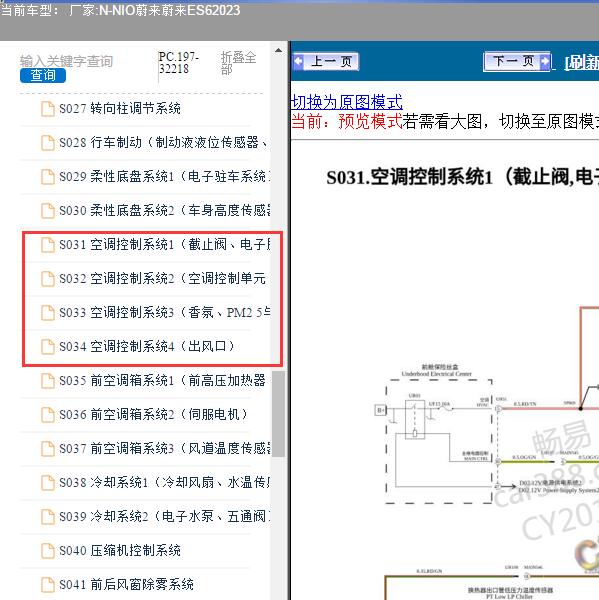Click the document icon beside S034 空调控制系统4
This screenshot has width=599, height=600.
[48, 347]
